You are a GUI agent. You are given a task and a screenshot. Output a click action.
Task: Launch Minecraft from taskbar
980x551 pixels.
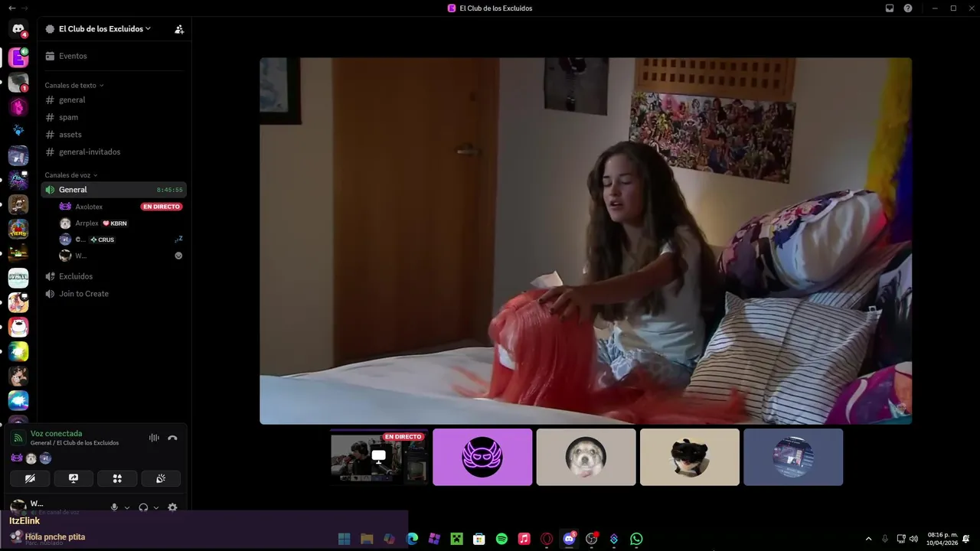(x=457, y=539)
